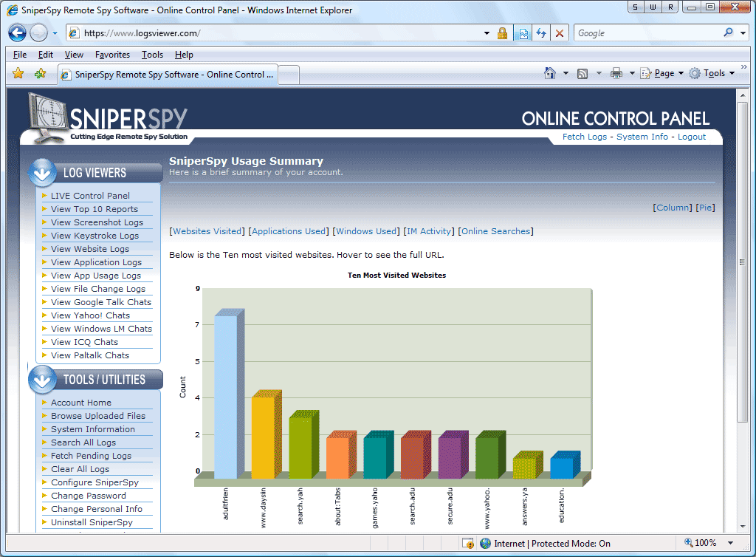This screenshot has height=557, width=756.
Task: Open View Screenshot Logs
Action: pos(97,222)
